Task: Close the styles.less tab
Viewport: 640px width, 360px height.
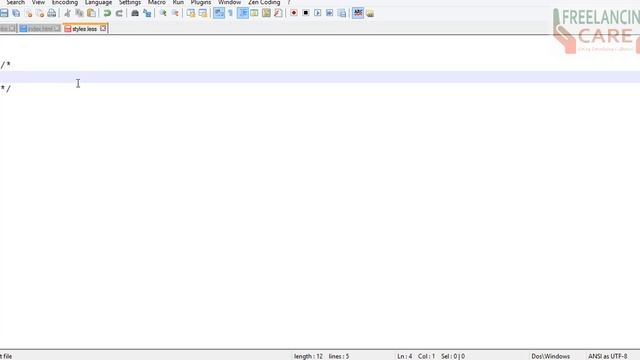Action: click(103, 29)
